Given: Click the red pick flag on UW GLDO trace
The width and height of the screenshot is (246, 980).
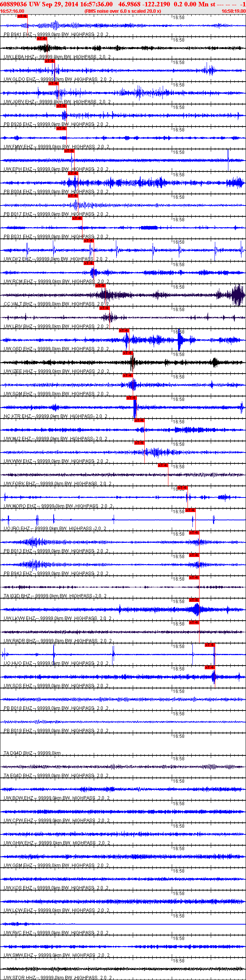Looking at the screenshot, I should 49,61.
